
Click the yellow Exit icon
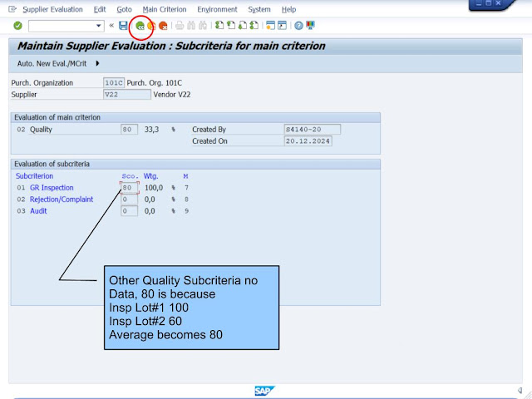151,26
